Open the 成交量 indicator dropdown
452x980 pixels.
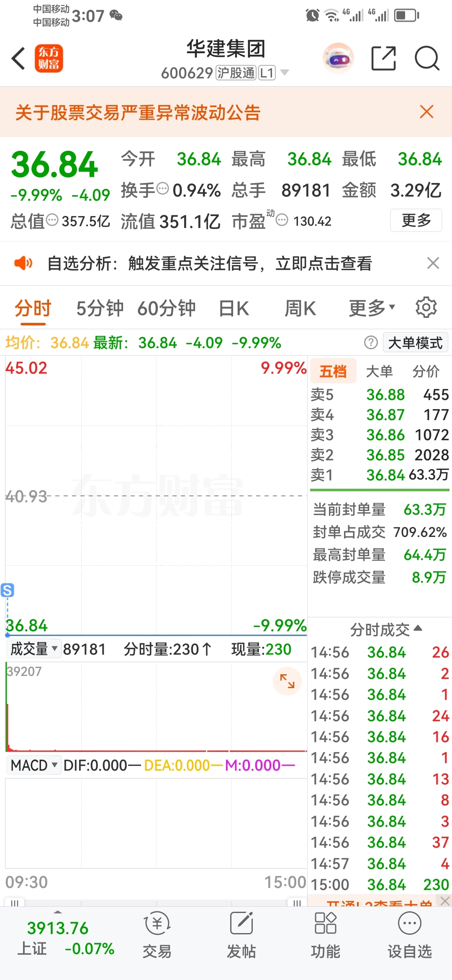pyautogui.click(x=34, y=649)
